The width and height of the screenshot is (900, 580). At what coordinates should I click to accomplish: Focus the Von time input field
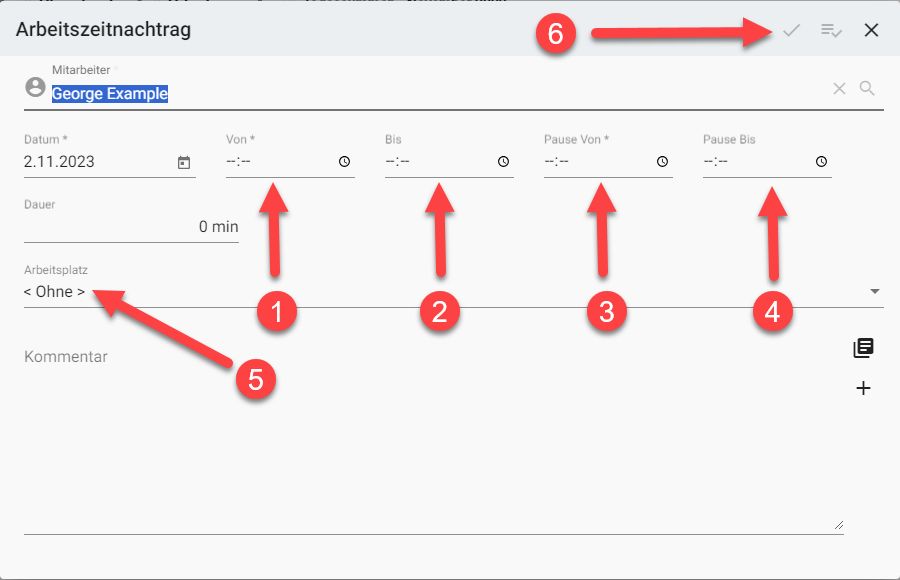click(275, 162)
